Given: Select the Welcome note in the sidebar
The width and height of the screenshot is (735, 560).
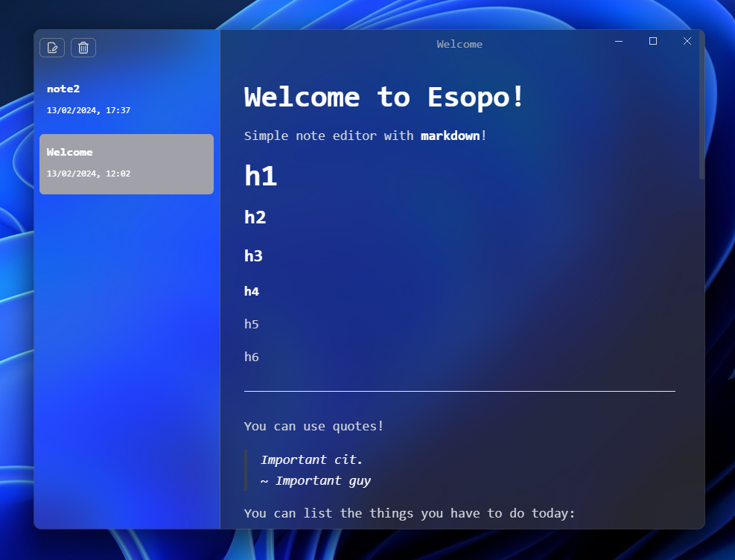Looking at the screenshot, I should [127, 164].
